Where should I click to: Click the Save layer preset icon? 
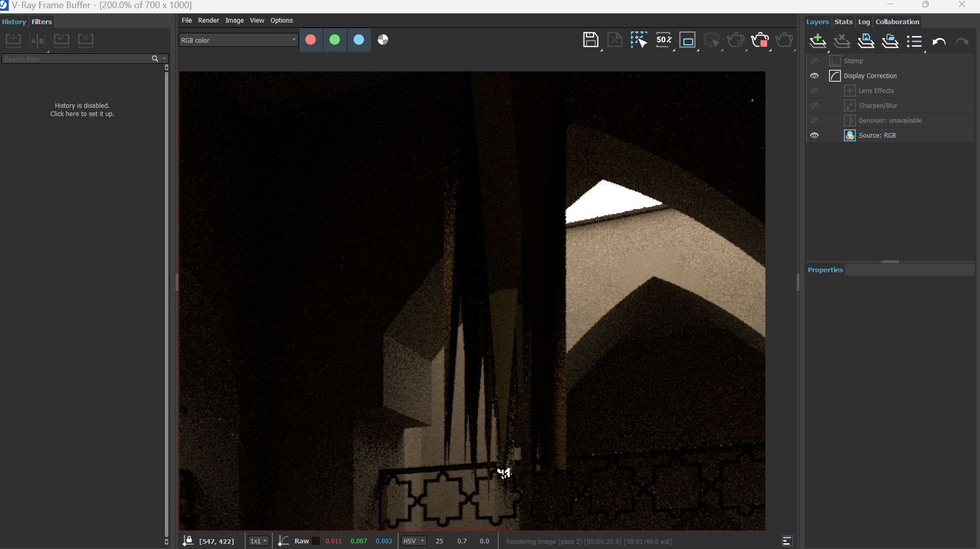866,41
